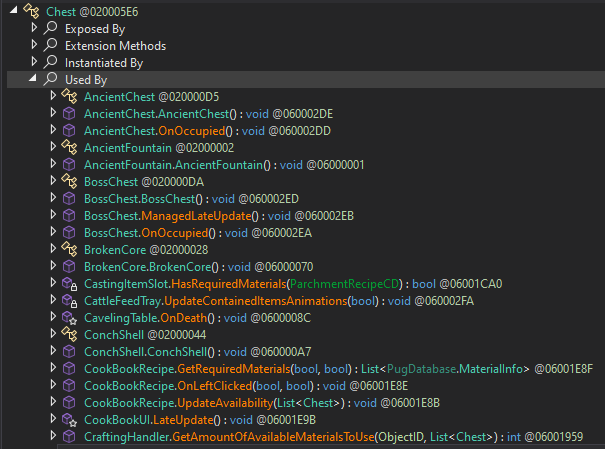Screen dimensions: 605x449
Task: Open AncientFountain.AncientFountain() constructor entry
Action: (224, 165)
